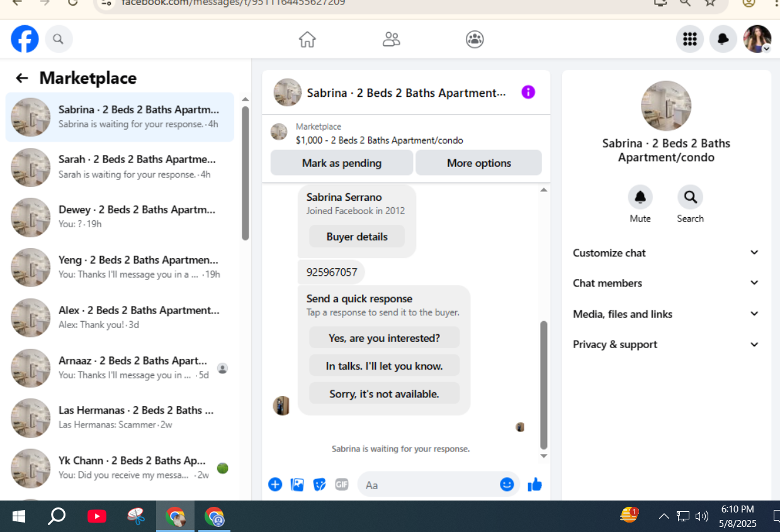Open Yeng conversation in chat list

point(120,268)
